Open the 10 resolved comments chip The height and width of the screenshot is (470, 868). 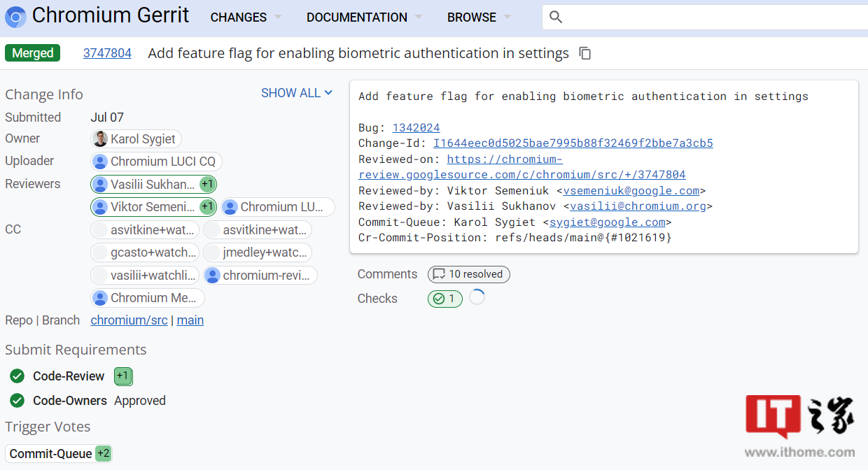(x=468, y=274)
